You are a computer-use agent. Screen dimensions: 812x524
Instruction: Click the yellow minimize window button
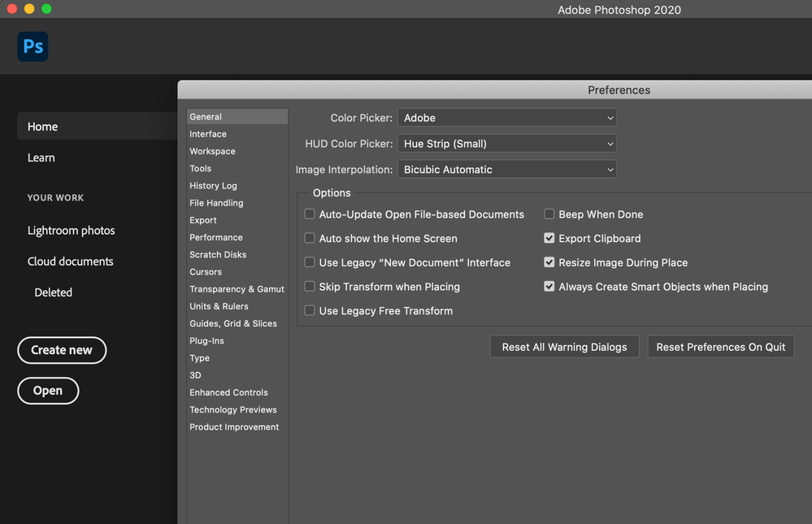(29, 9)
